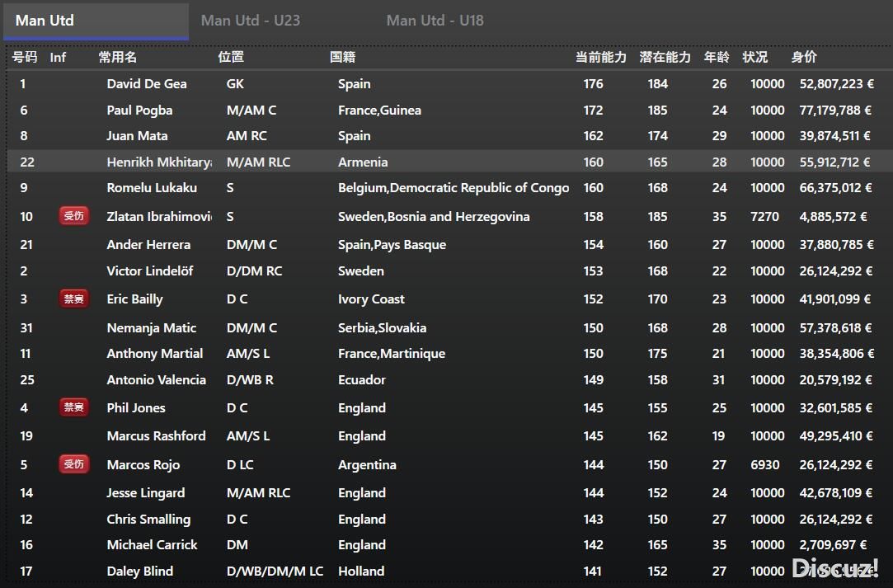Select Marcos Rojo's condition value 6930

pos(765,464)
